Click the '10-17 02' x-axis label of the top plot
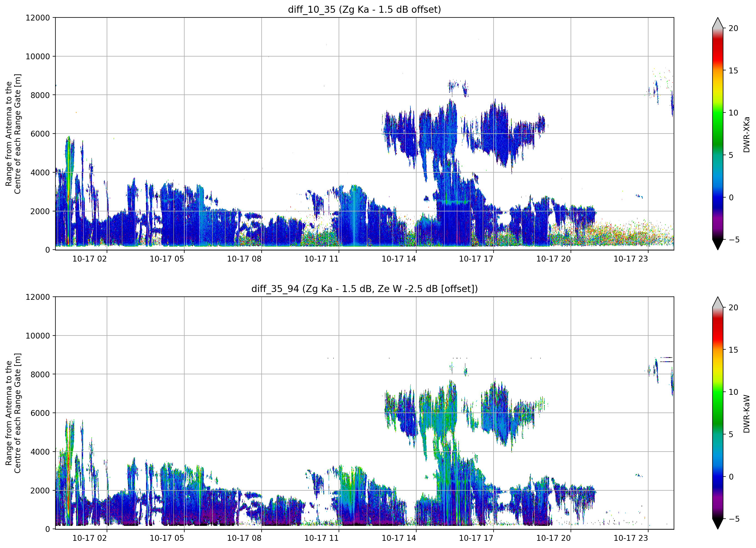The width and height of the screenshot is (756, 548). pyautogui.click(x=90, y=259)
